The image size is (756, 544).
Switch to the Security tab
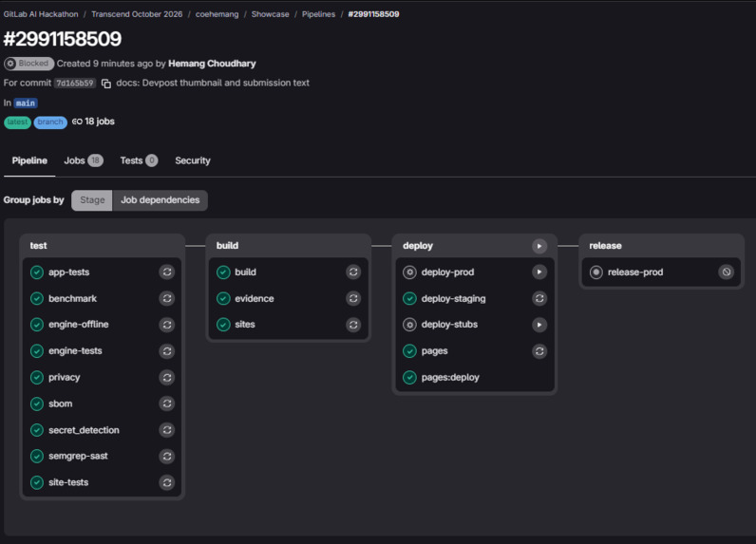coord(193,161)
